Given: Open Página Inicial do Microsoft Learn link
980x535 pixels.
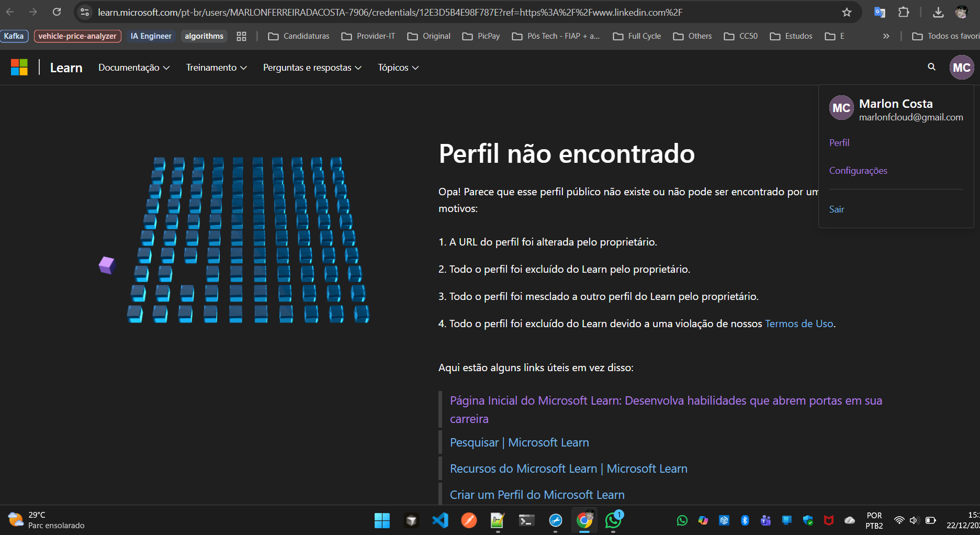Looking at the screenshot, I should 666,409.
